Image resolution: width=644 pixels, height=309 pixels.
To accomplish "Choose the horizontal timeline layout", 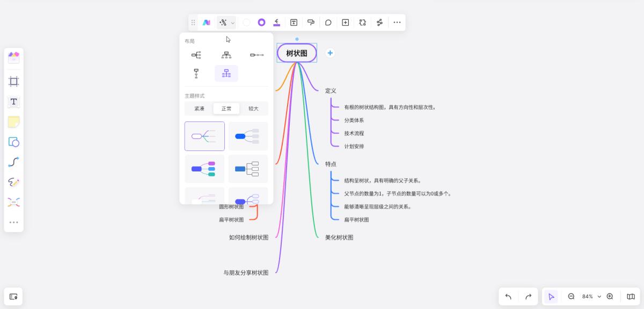I will pos(257,55).
